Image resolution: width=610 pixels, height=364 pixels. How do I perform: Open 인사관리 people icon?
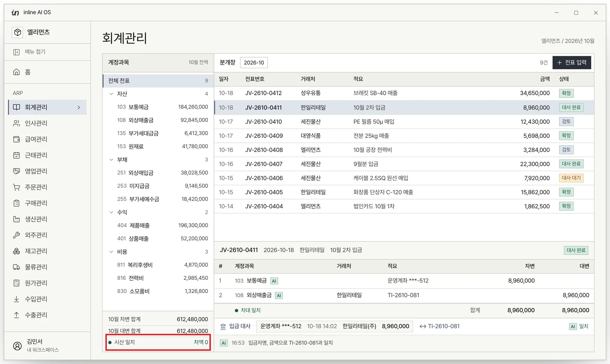point(16,123)
